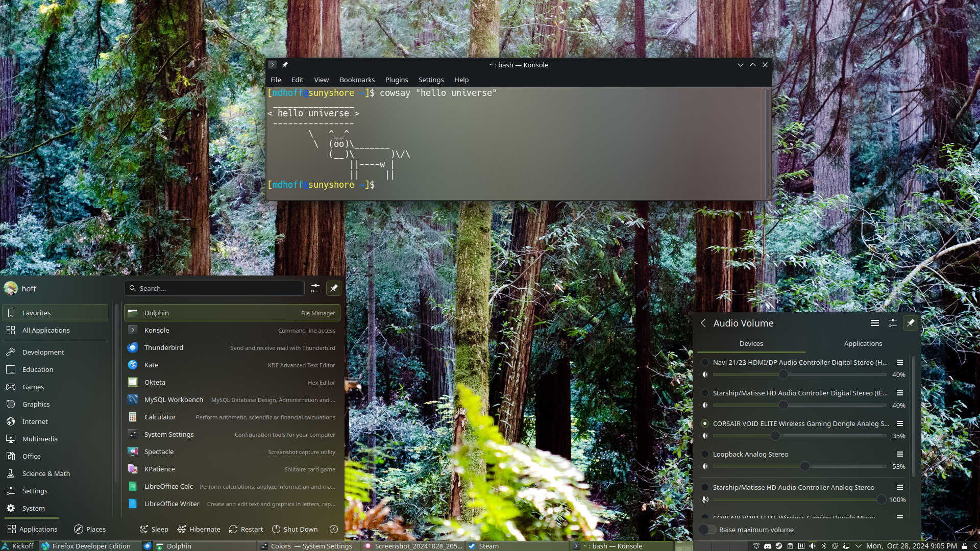
Task: Expand hidden system tray icons arrow
Action: [x=858, y=546]
